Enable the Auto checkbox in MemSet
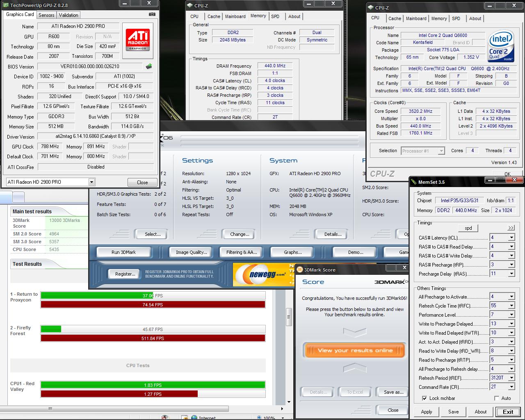This screenshot has width=525, height=420. coord(497,398)
